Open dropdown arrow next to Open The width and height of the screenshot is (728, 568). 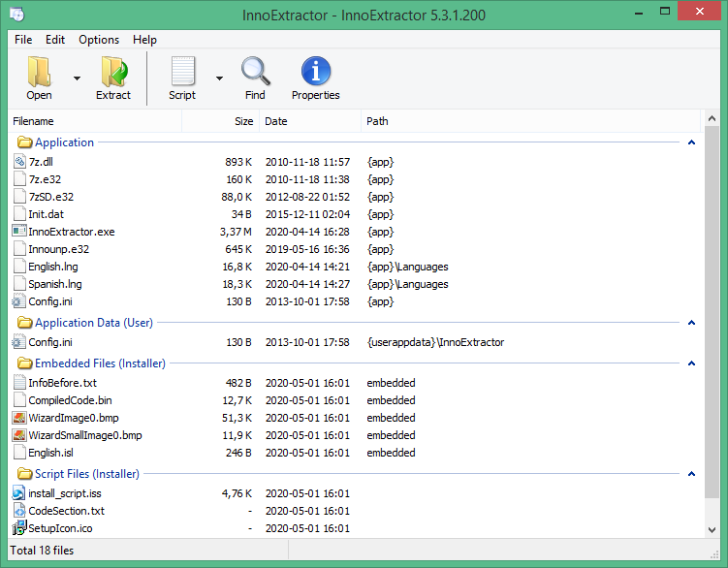coord(77,79)
